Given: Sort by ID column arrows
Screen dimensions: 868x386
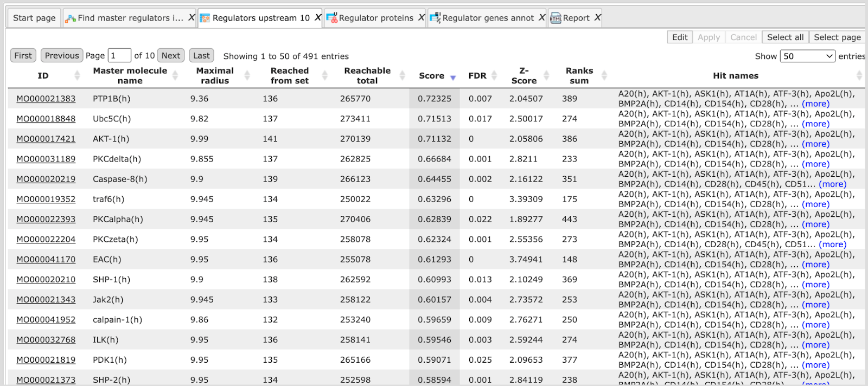Looking at the screenshot, I should click(77, 75).
